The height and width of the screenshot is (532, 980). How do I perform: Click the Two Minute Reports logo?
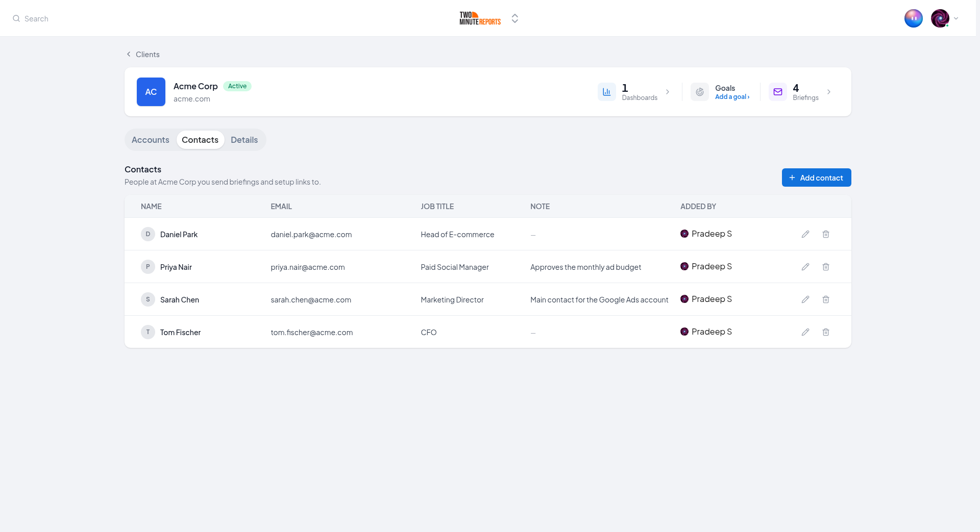point(480,18)
